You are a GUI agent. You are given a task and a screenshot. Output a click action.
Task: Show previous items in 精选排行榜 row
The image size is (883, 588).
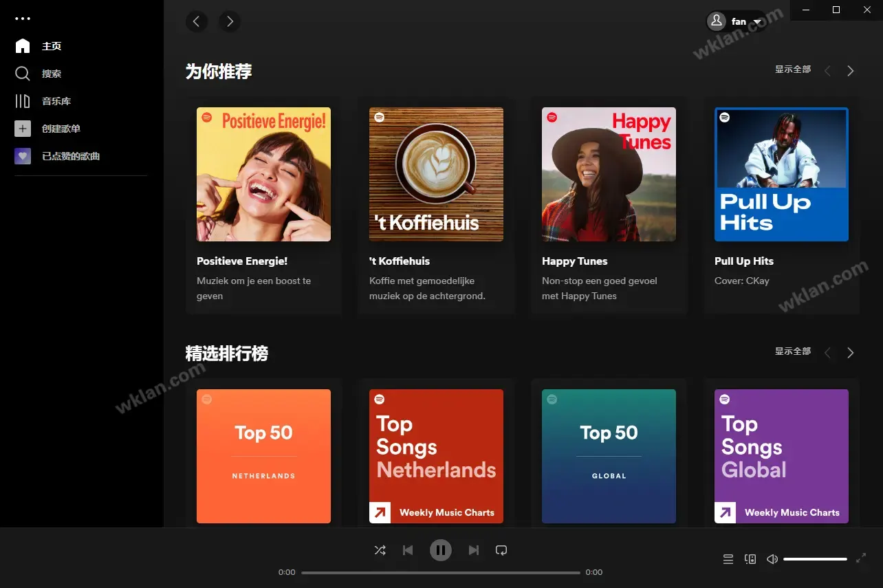point(827,353)
